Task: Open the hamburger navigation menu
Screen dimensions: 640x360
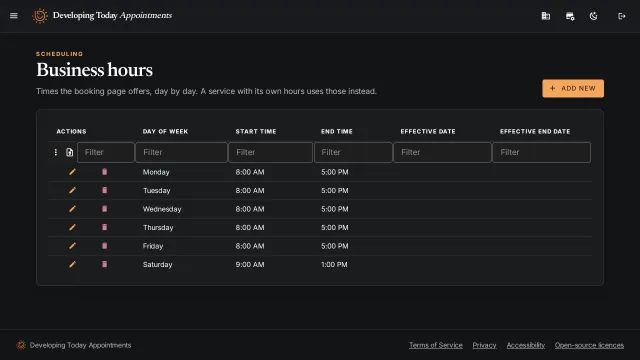Action: coord(13,16)
